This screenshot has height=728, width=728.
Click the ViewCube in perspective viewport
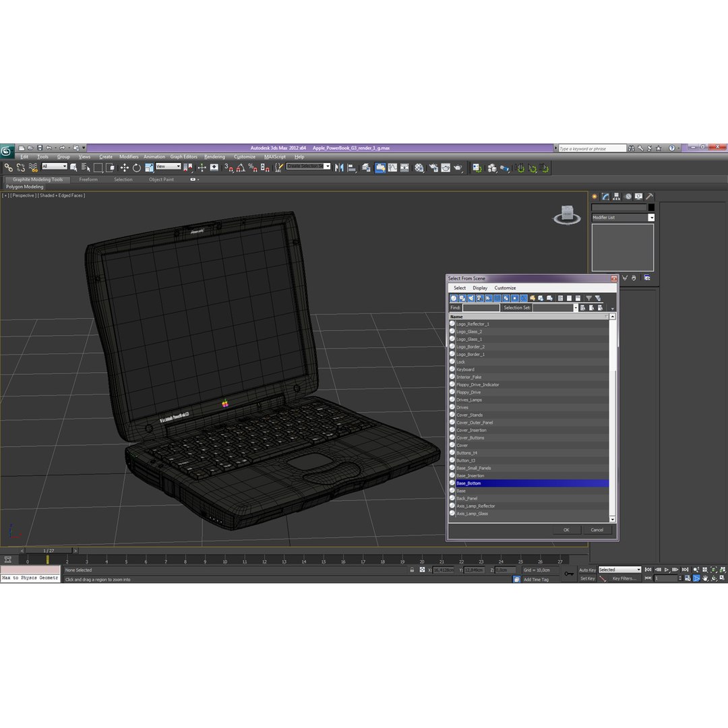(567, 214)
